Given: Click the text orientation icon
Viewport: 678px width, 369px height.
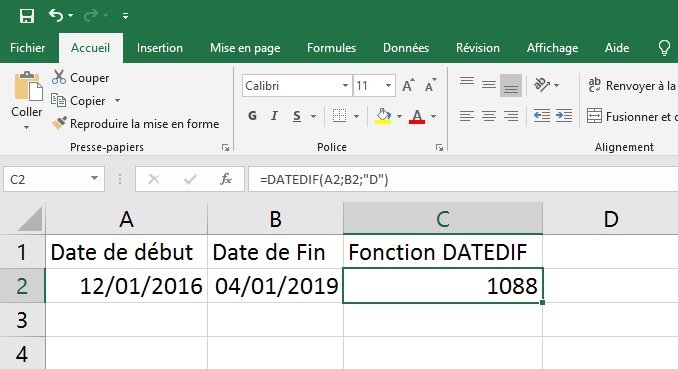Looking at the screenshot, I should point(542,84).
